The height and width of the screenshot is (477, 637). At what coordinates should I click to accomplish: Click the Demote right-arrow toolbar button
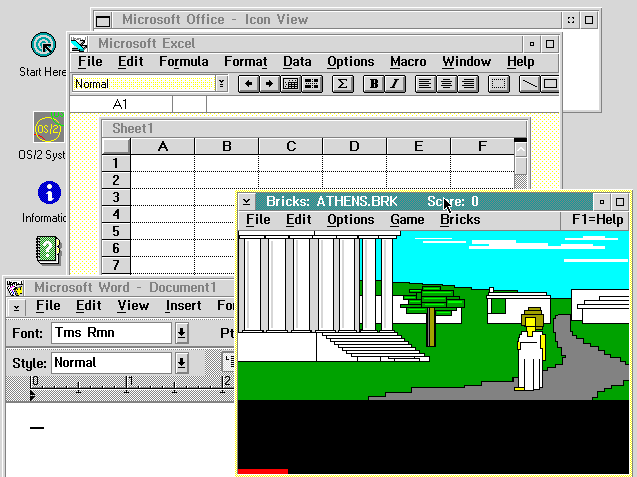(x=269, y=84)
